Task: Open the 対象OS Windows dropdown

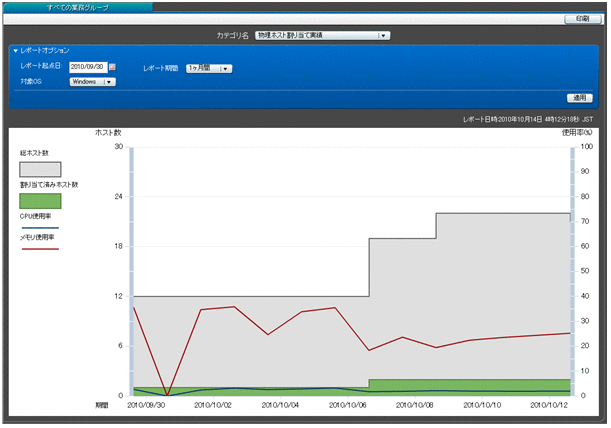Action: click(110, 83)
